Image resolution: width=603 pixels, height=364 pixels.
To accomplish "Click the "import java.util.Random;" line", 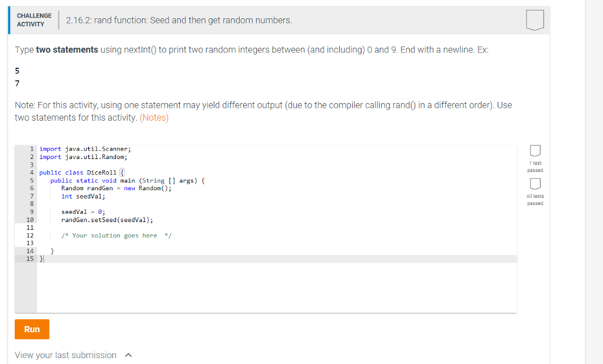I will pyautogui.click(x=82, y=157).
